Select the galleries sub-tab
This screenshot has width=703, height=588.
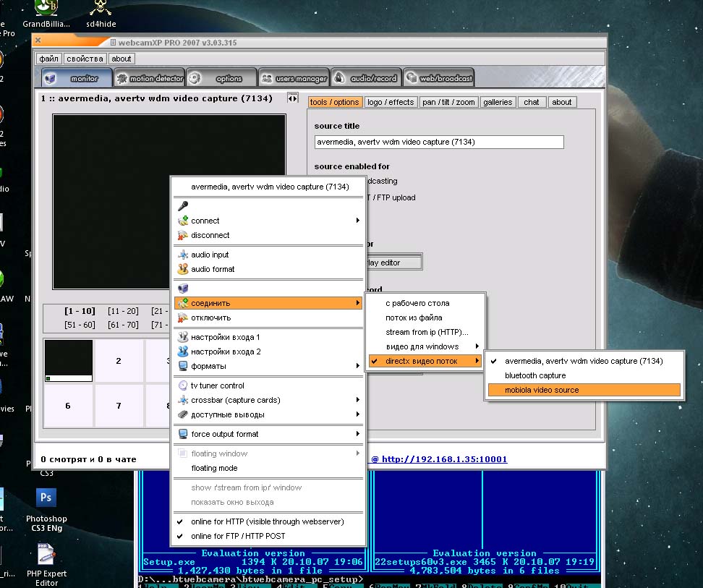tap(498, 102)
